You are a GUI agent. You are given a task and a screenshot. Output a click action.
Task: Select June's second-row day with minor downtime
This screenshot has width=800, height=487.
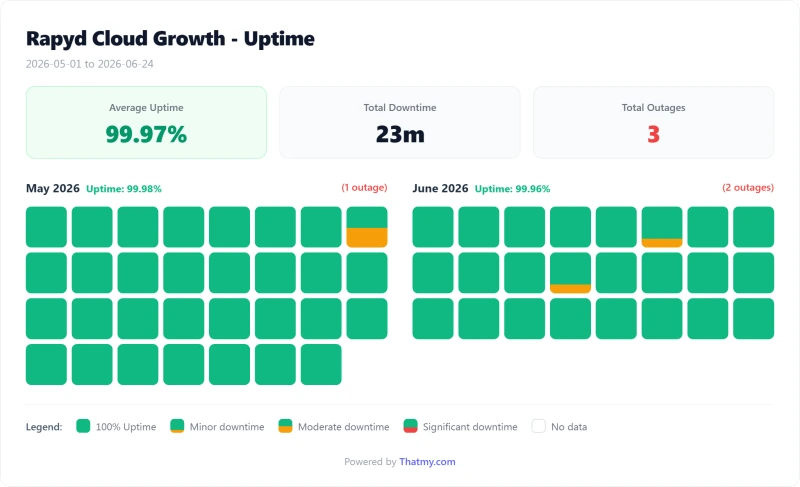[570, 273]
